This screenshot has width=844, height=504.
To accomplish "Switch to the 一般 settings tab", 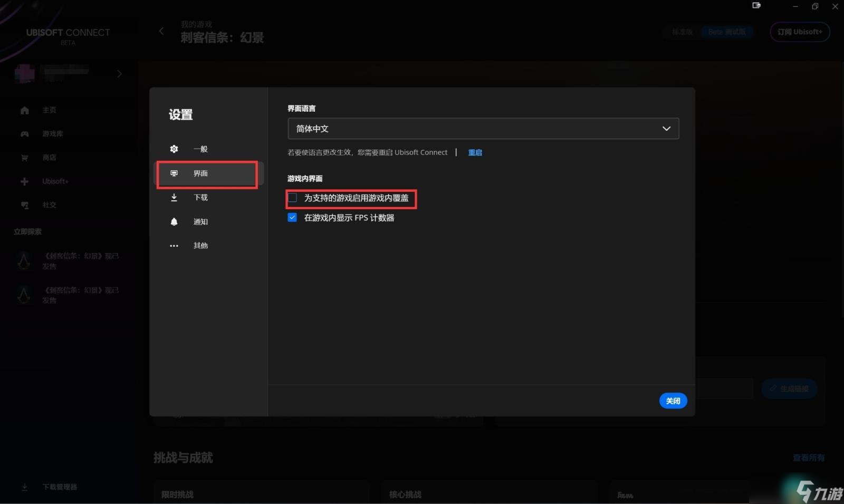I will point(208,149).
